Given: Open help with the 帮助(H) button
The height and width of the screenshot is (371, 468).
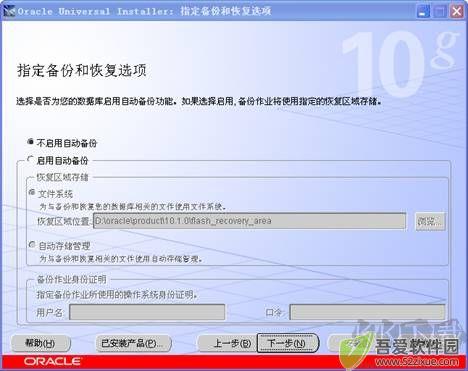Looking at the screenshot, I should point(41,343).
